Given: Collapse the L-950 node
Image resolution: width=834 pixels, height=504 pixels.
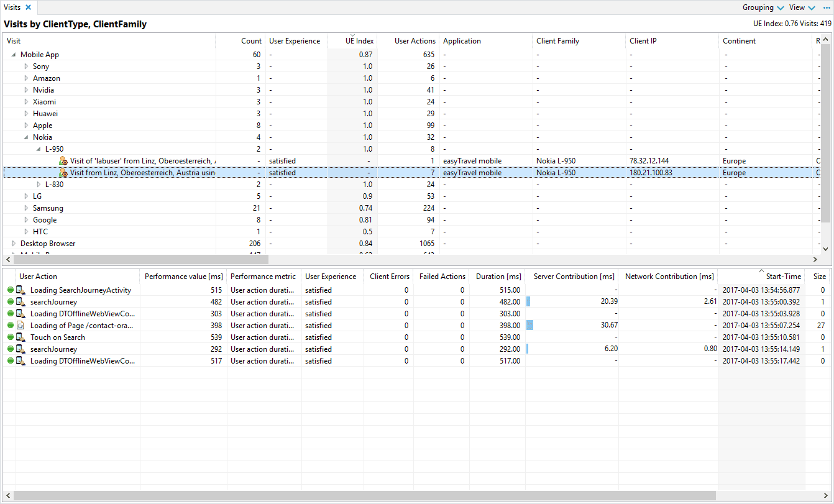Looking at the screenshot, I should [39, 149].
